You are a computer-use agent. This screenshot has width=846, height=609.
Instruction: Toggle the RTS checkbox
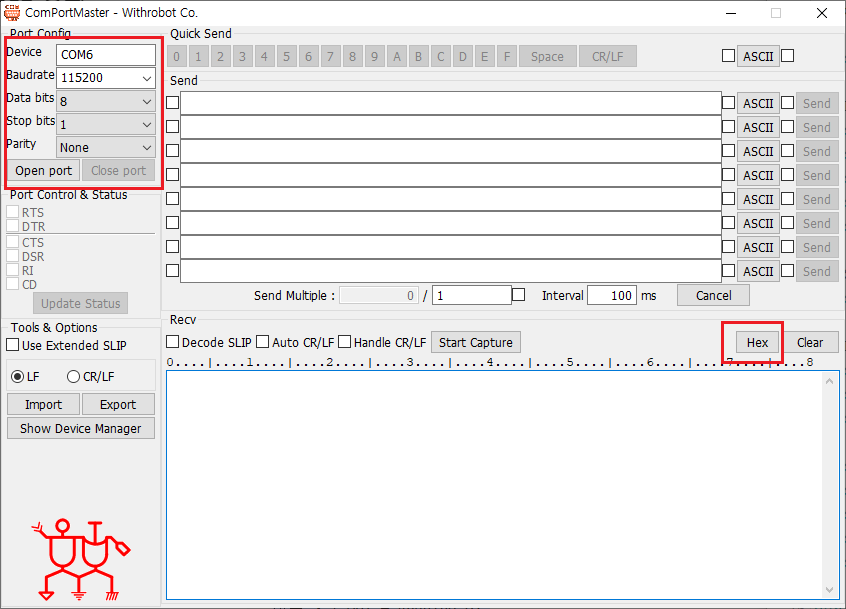click(x=13, y=212)
